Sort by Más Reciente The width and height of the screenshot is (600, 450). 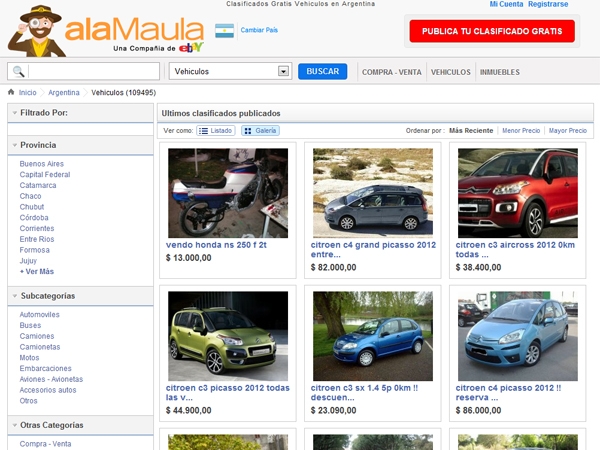pyautogui.click(x=471, y=130)
